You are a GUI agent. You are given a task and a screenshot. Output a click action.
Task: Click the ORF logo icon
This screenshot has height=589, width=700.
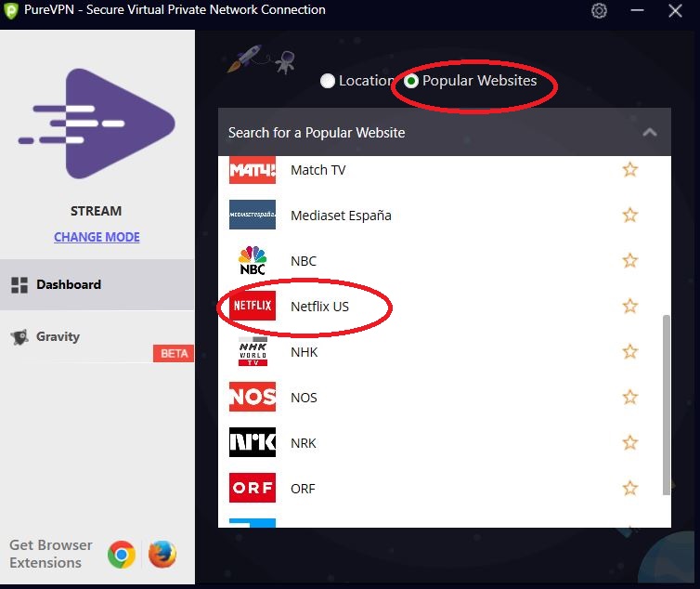(253, 488)
